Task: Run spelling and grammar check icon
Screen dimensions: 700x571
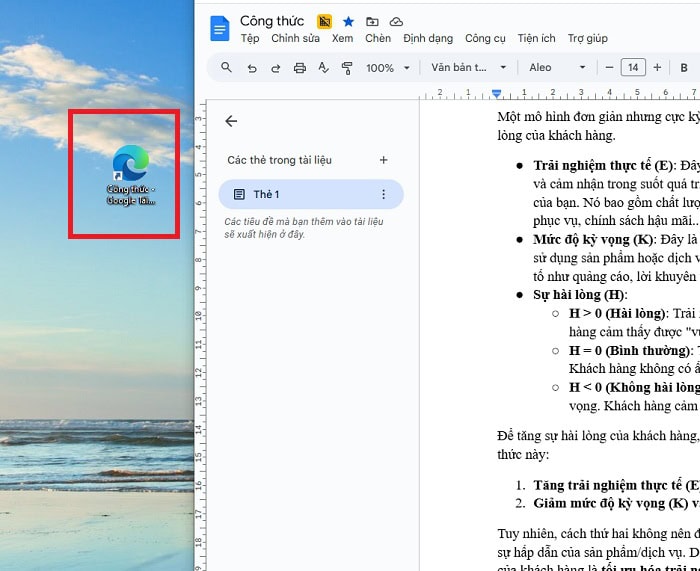Action: 323,68
